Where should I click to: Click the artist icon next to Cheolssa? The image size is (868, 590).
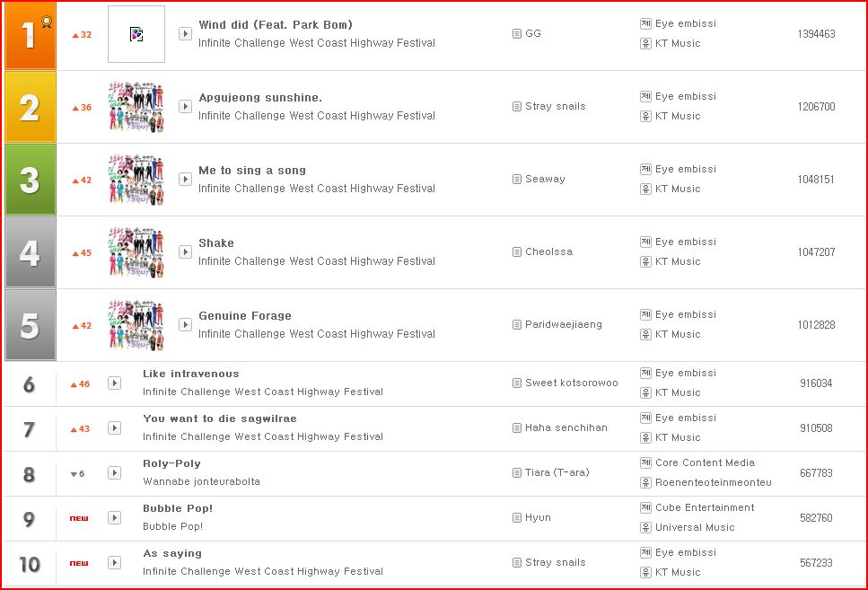[x=516, y=252]
